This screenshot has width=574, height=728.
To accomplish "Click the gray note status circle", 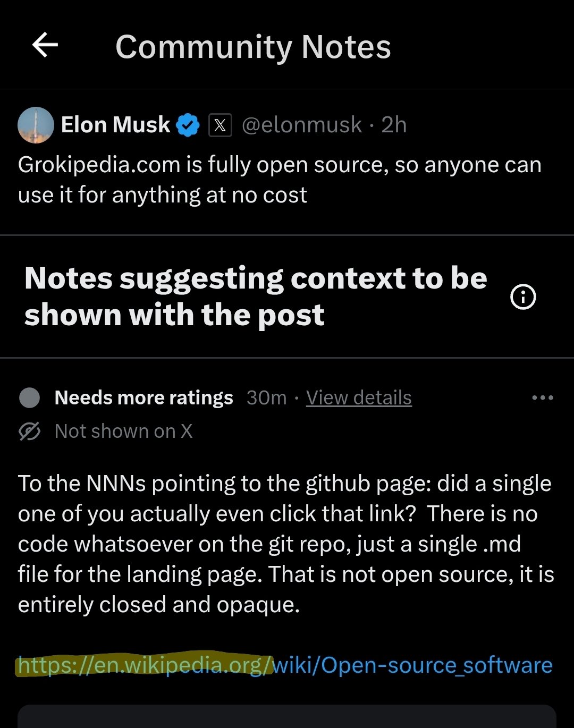I will [x=29, y=397].
